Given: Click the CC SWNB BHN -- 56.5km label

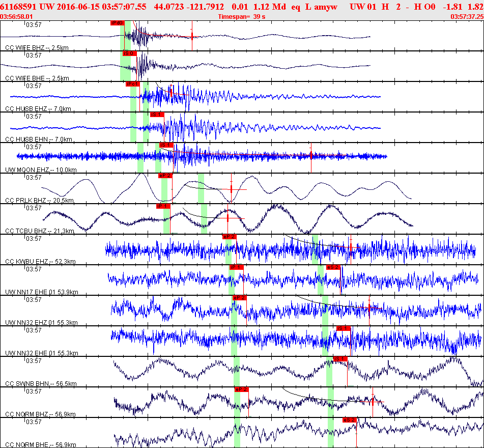Looking at the screenshot, I should 41,384.
